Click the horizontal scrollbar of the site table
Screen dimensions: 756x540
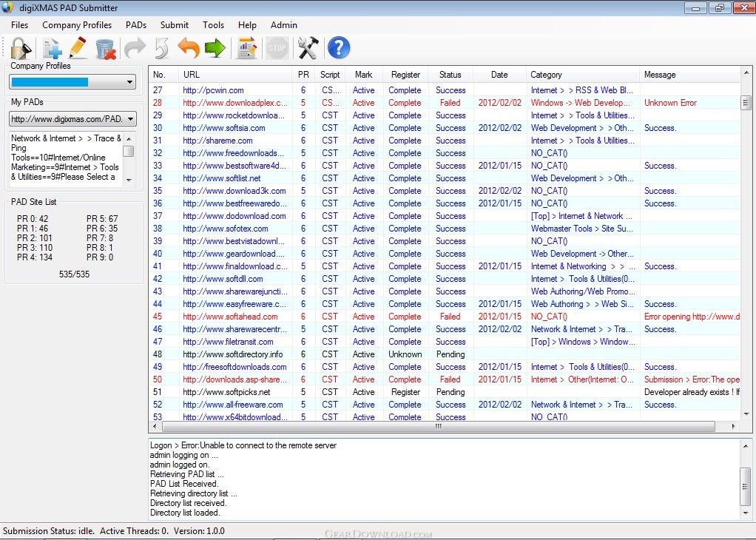click(x=438, y=426)
